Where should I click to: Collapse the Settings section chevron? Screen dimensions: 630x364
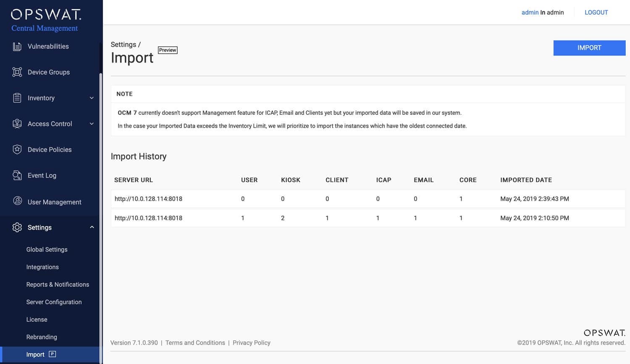point(92,227)
